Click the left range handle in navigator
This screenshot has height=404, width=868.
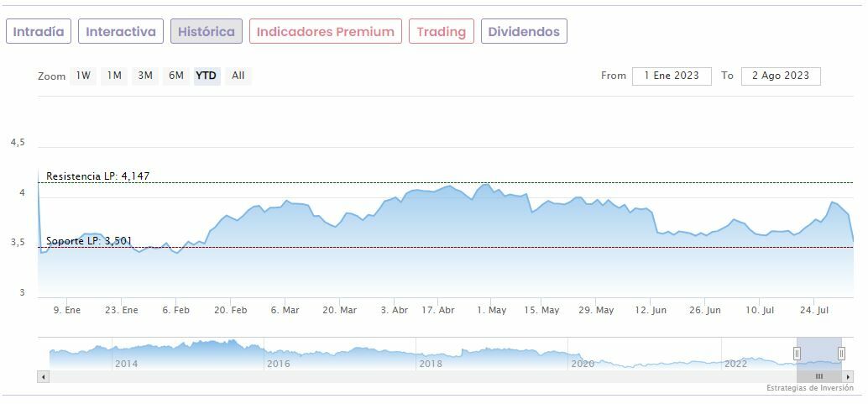[x=797, y=354]
